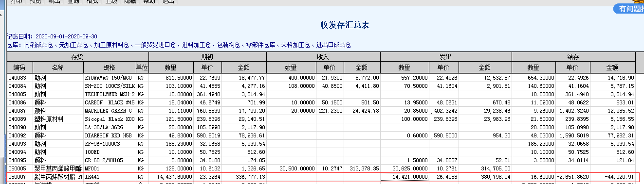This screenshot has width=644, height=184.
Task: Click the 记账日期 2020-09-01-2020-09-30 text
Action: [52, 36]
